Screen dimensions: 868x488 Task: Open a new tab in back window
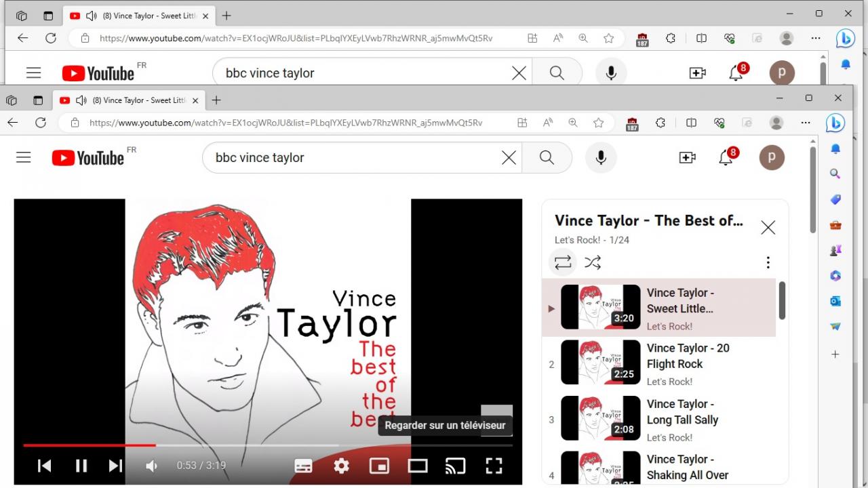pyautogui.click(x=226, y=16)
